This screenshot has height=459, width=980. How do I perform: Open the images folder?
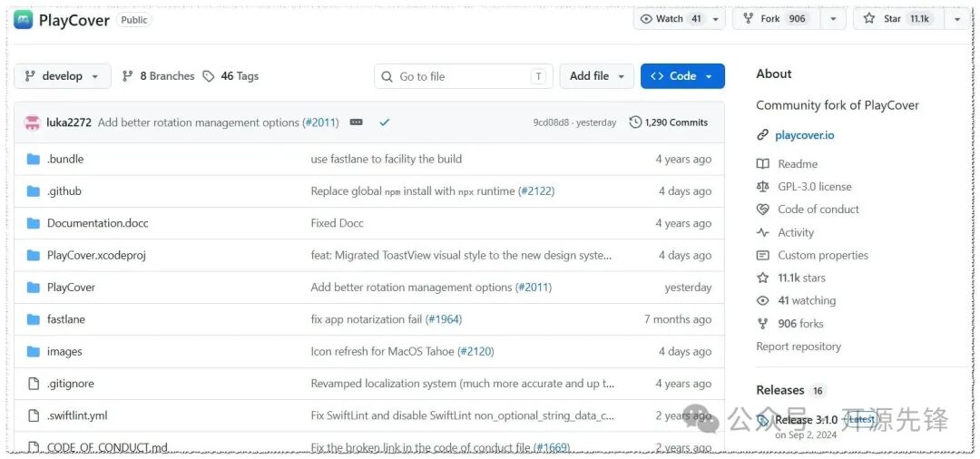(x=64, y=352)
